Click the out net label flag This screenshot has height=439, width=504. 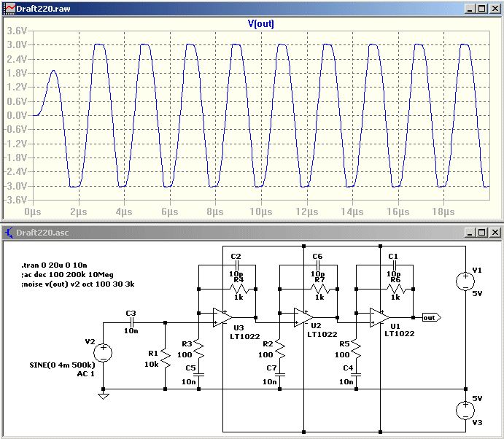pyautogui.click(x=431, y=317)
